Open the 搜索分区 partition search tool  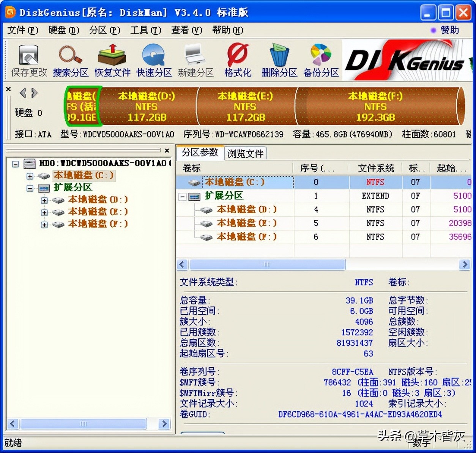click(x=70, y=60)
